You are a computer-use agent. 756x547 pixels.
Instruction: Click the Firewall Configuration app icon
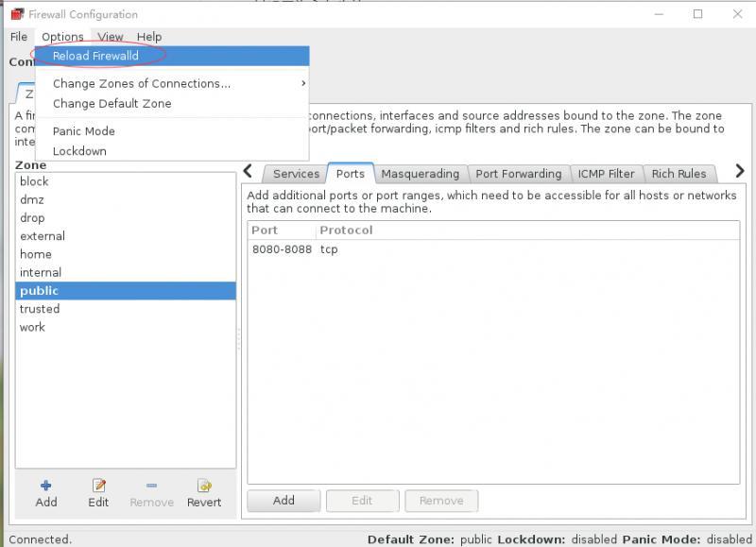click(x=17, y=14)
